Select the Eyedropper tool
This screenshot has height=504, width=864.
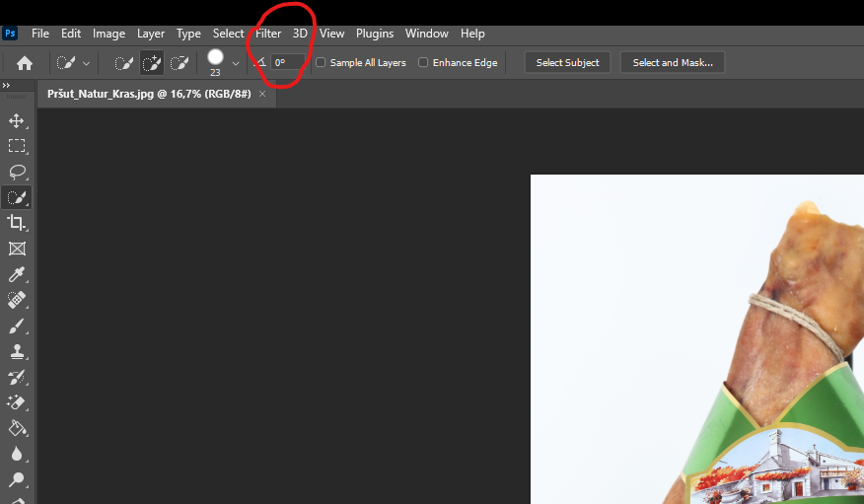coord(17,274)
